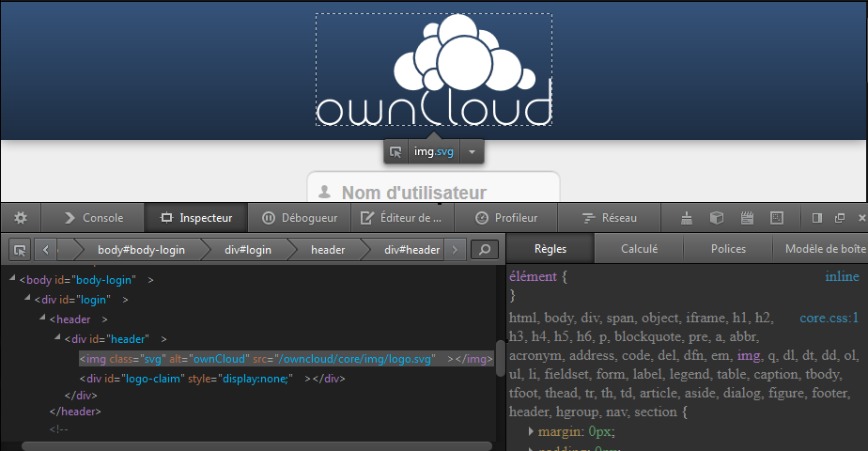Viewport: 868px width, 451px height.
Task: Click the infobar element picker icon
Action: 395,151
